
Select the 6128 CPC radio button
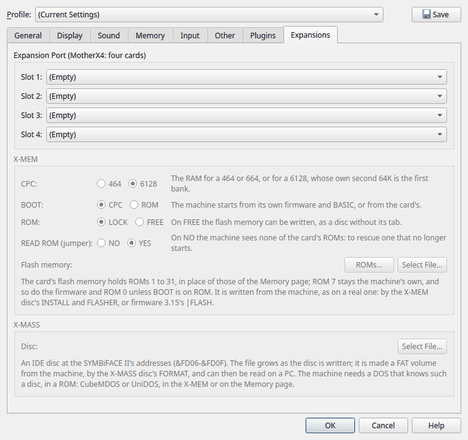(x=143, y=184)
